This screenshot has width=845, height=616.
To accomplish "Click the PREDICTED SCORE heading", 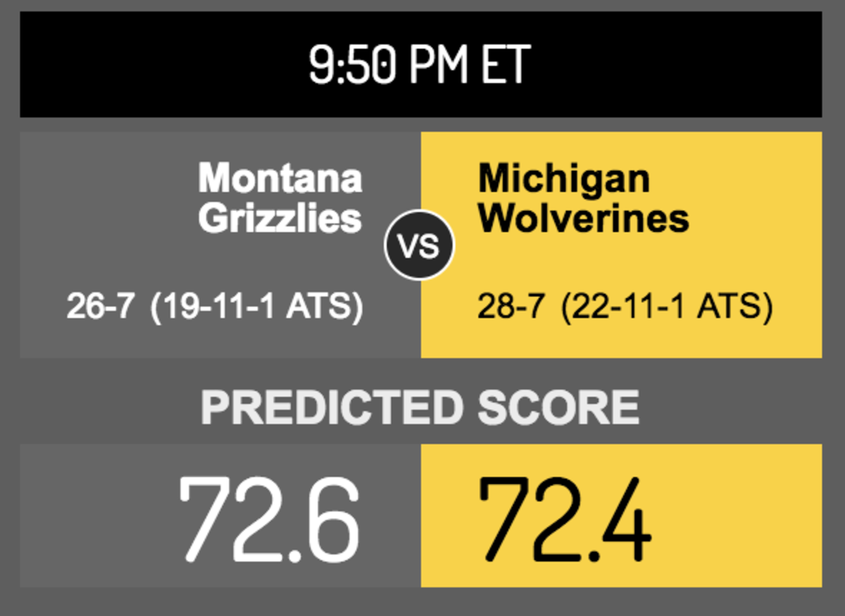I will tap(420, 408).
